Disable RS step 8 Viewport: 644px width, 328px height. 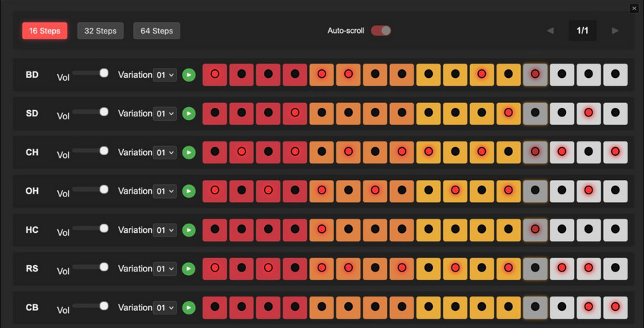401,269
